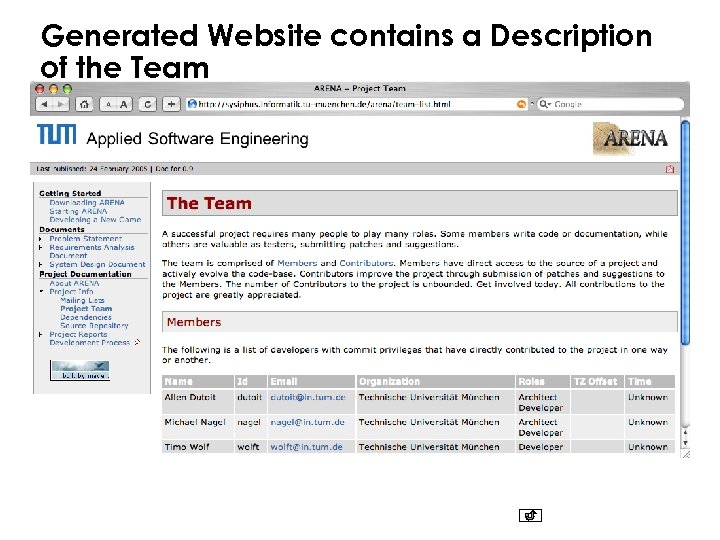The height and width of the screenshot is (540, 720).
Task: Click the Google search magnifier icon
Action: pos(545,104)
